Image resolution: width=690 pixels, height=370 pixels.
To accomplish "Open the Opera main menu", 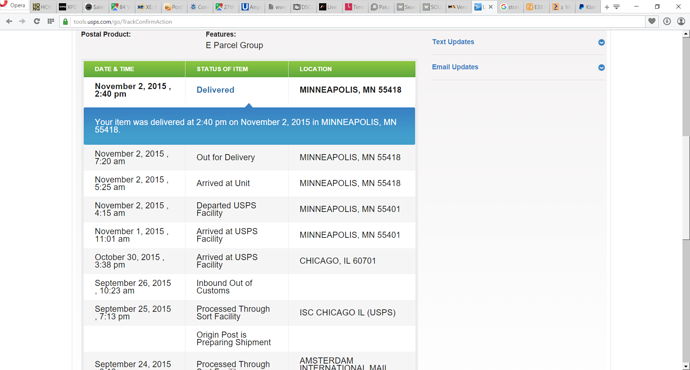I will pos(14,5).
